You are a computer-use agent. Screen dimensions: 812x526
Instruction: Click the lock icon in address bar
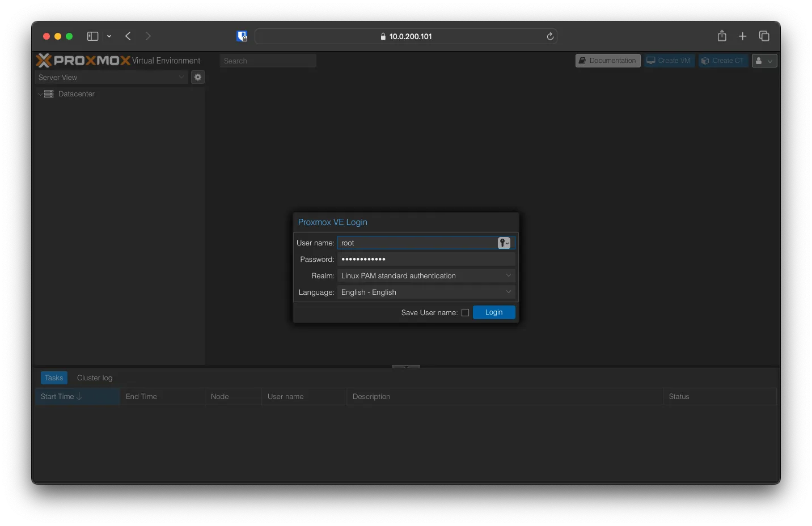(x=383, y=36)
